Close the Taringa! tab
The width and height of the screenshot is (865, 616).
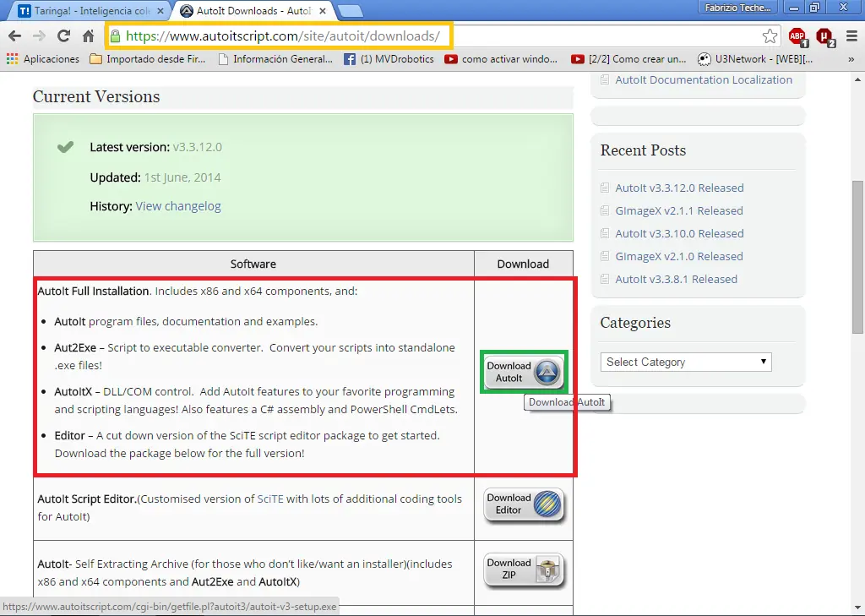pos(160,10)
